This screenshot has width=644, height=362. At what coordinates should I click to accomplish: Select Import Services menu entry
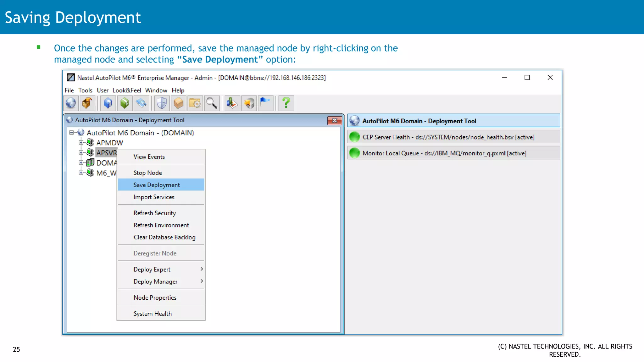(x=161, y=197)
